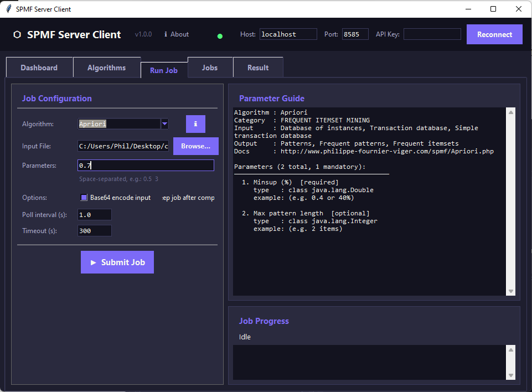Image resolution: width=532 pixels, height=392 pixels.
Task: Focus the API Key input field
Action: point(432,34)
